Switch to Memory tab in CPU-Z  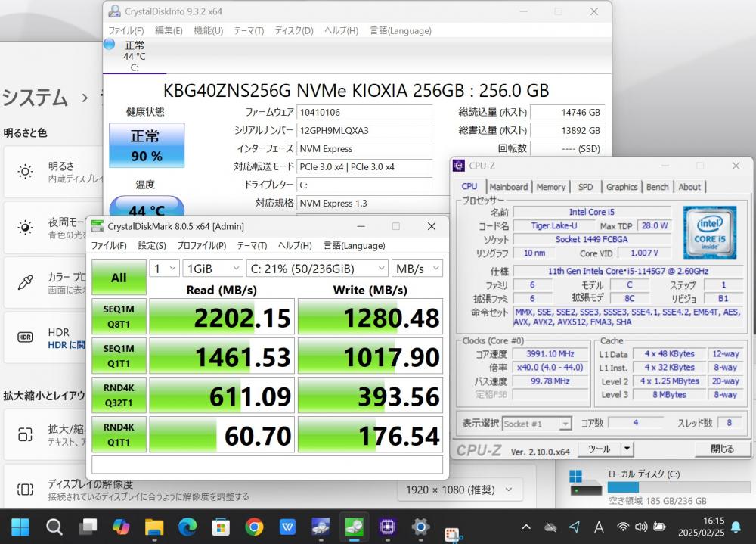(550, 187)
